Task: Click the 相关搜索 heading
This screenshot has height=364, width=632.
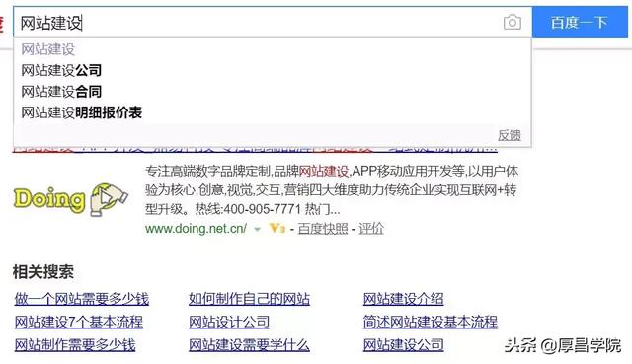Action: (43, 272)
